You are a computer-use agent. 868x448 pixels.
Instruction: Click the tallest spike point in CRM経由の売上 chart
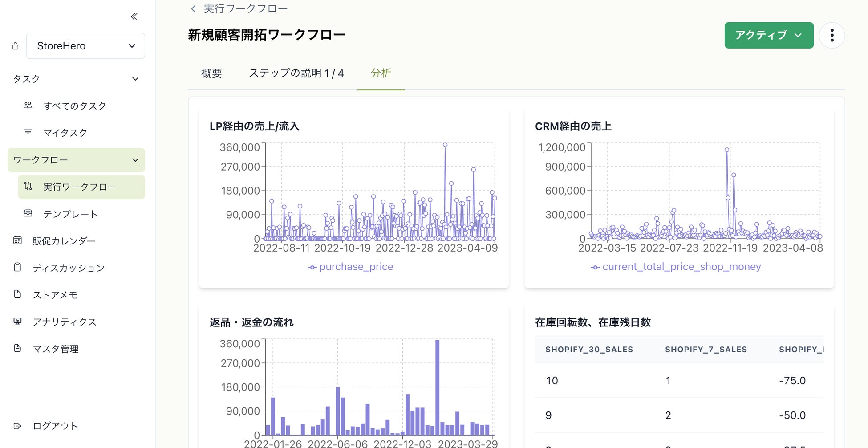[x=727, y=150]
